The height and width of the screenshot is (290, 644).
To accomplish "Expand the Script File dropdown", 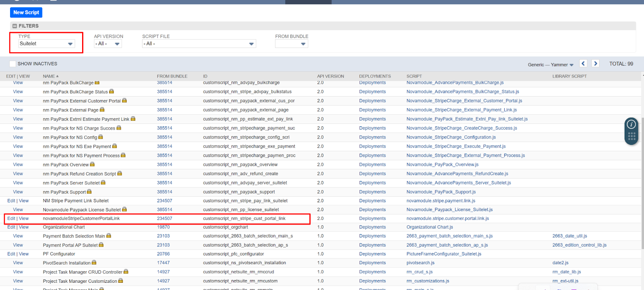I will tap(199, 44).
